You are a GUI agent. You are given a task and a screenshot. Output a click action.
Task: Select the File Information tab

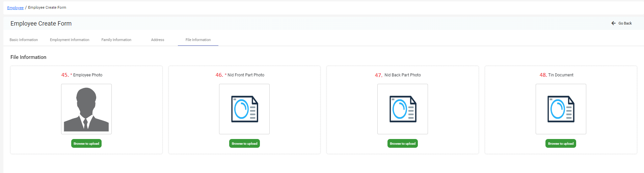[x=198, y=40]
